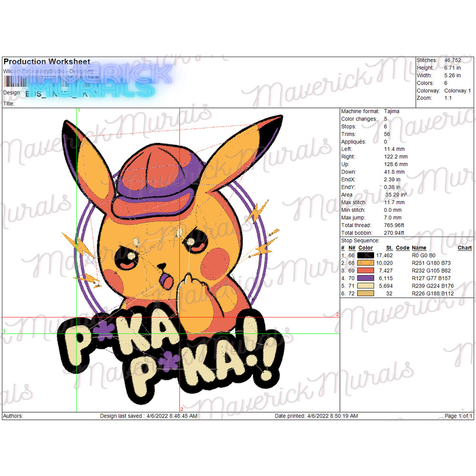The height and width of the screenshot is (476, 476).
Task: Select the Tajima machine format value
Action: pyautogui.click(x=391, y=111)
